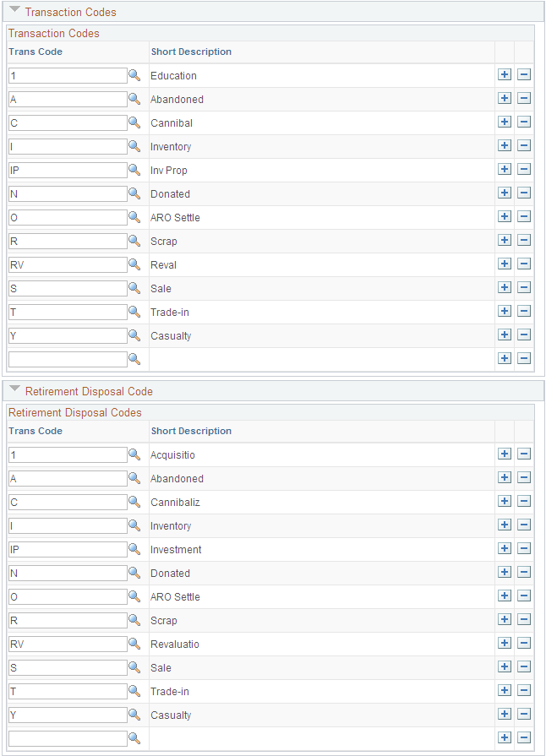Image resolution: width=546 pixels, height=756 pixels.
Task: Open lookup for Cannibaliz disposal code
Action: (134, 502)
